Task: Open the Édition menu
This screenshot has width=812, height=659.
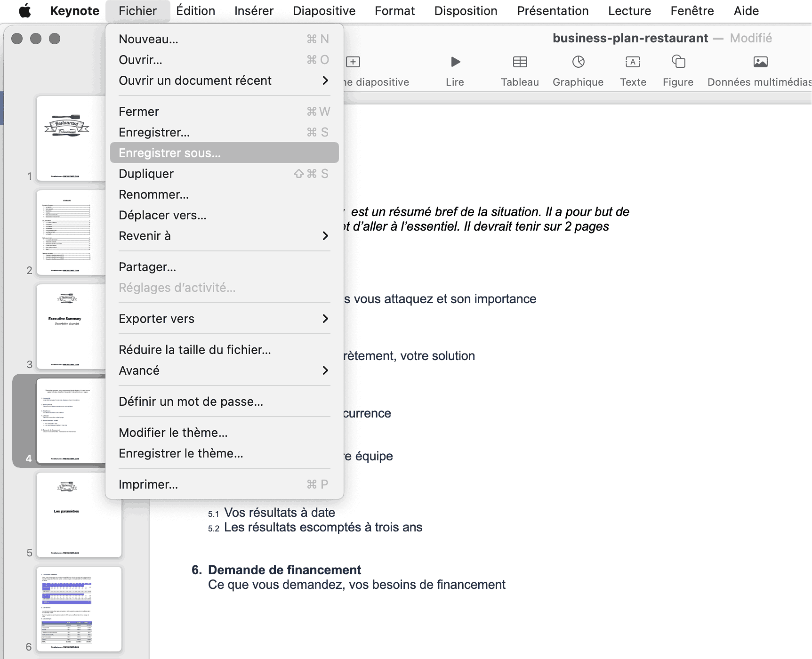Action: pos(195,11)
